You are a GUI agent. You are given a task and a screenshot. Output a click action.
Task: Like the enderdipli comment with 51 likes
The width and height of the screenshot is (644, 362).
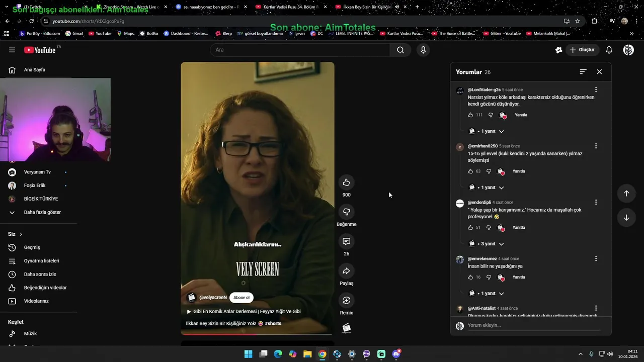[471, 228]
